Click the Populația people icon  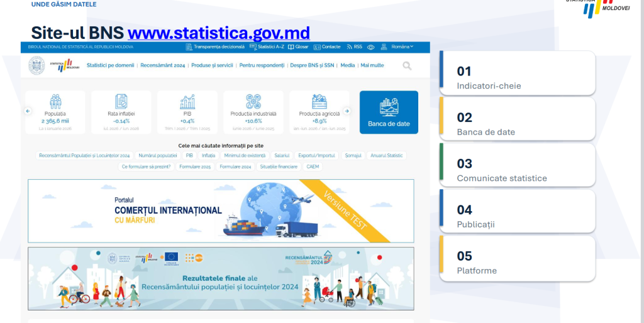(55, 101)
